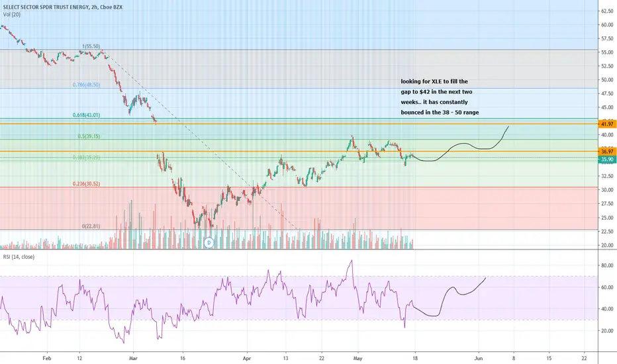Click the 45.00 price axis label
The height and width of the screenshot is (364, 617).
[607, 107]
